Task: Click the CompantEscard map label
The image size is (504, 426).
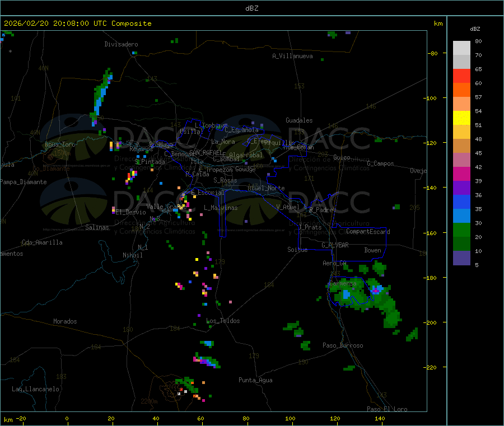Action: point(368,232)
